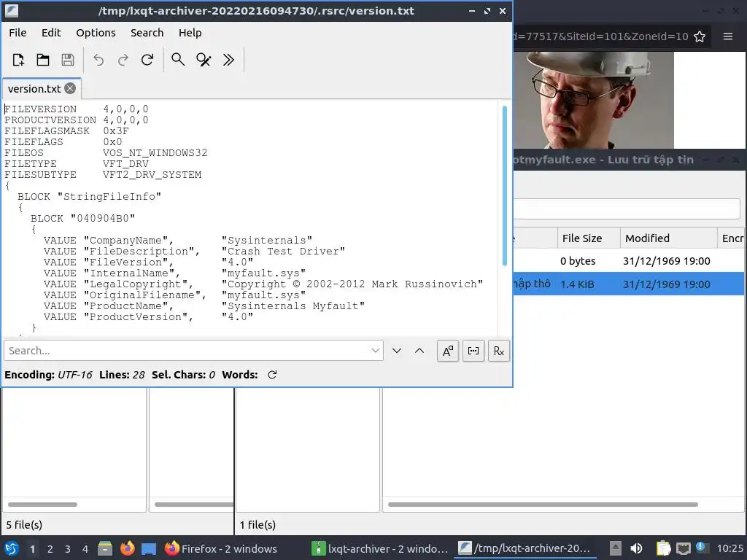This screenshot has height=560, width=747.
Task: Click the "VFT2_DRV_SYSTEM" value text
Action: point(152,175)
